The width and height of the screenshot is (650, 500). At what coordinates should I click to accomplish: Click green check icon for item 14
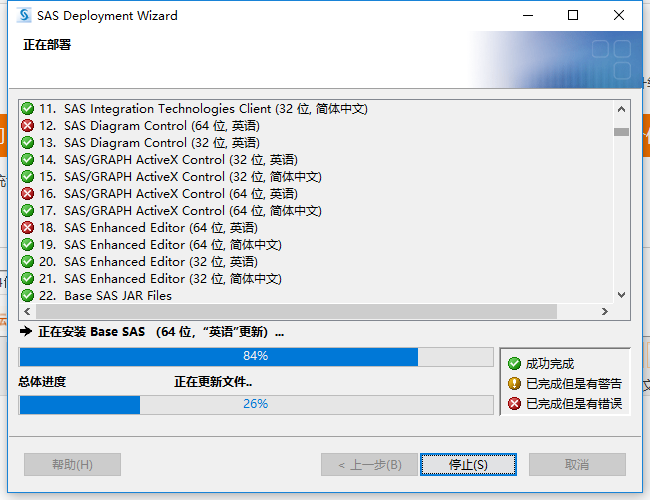[x=27, y=160]
